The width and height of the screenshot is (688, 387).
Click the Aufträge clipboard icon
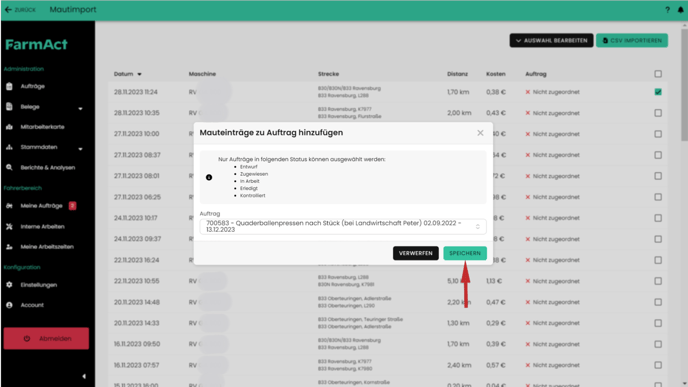click(x=9, y=86)
